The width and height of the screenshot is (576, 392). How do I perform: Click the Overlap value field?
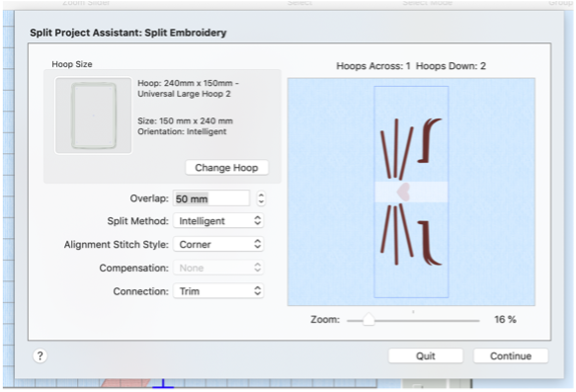point(211,198)
